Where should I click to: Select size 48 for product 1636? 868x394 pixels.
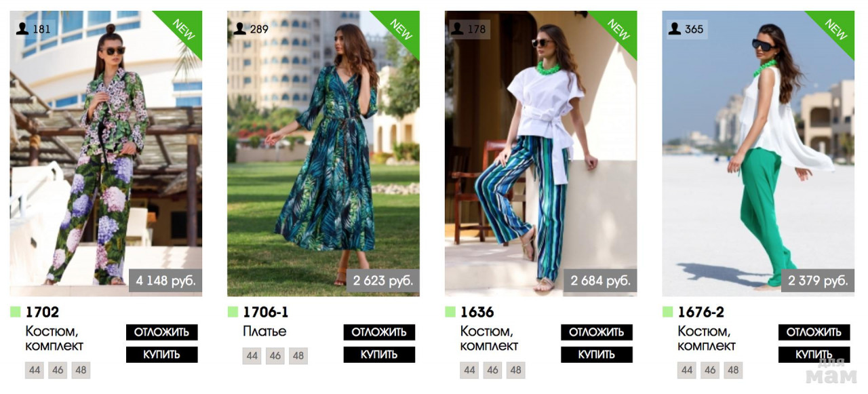(x=516, y=370)
